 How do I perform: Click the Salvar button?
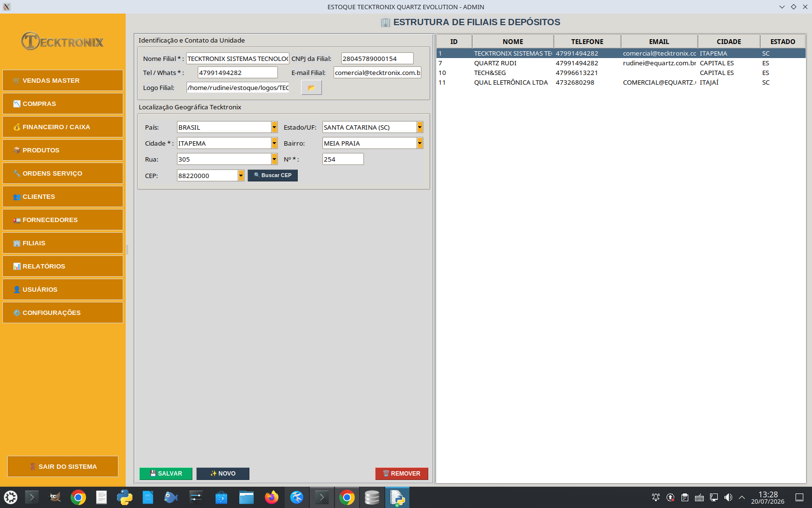click(x=166, y=474)
